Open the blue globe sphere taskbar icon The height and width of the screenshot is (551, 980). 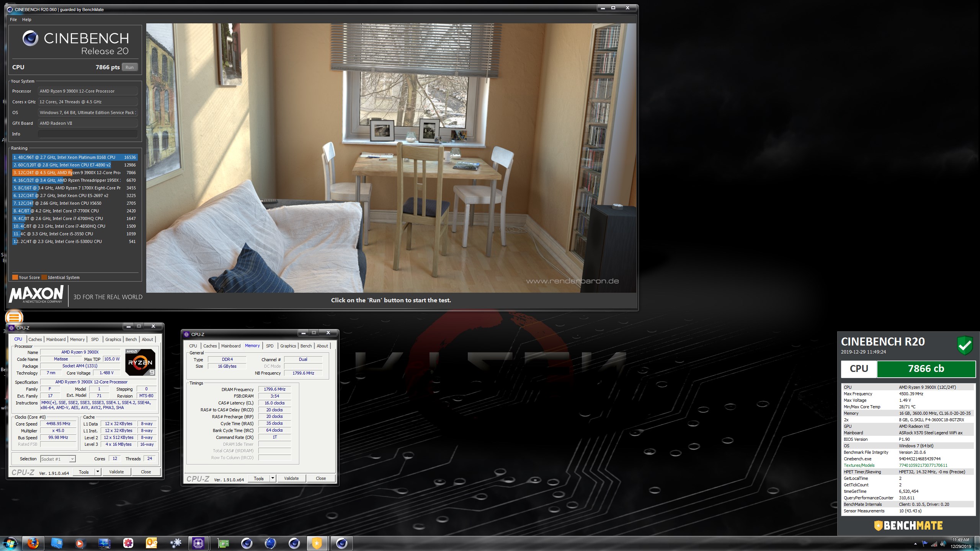coord(270,543)
